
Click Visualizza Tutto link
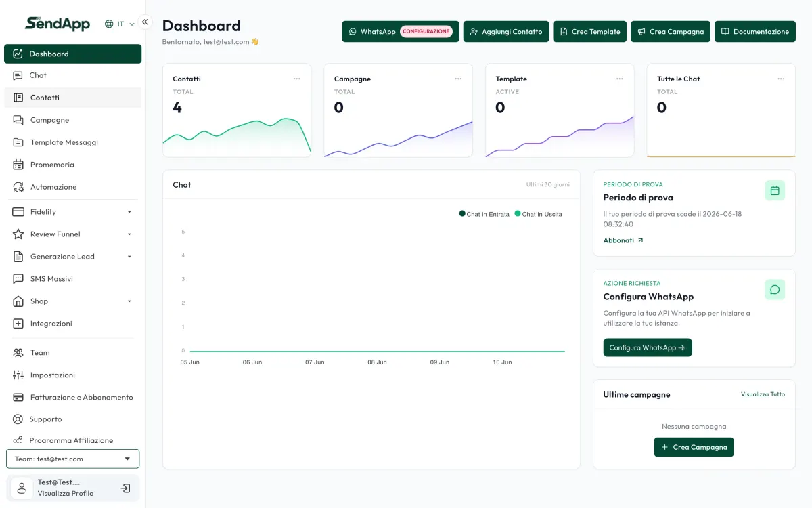pos(763,394)
